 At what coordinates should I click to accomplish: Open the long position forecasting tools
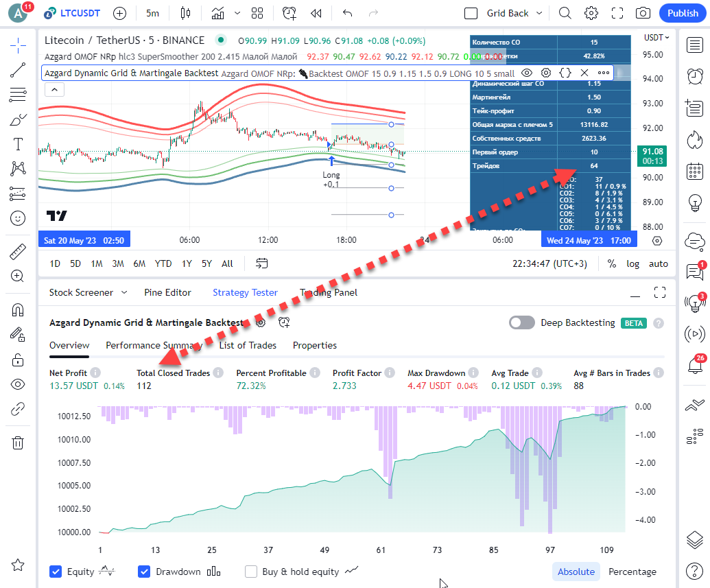[x=18, y=194]
